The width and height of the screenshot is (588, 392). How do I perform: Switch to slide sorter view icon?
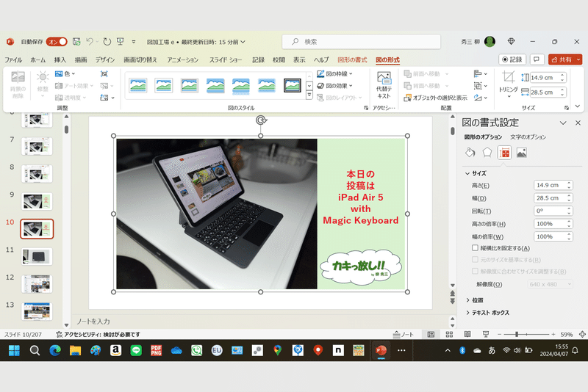point(449,334)
